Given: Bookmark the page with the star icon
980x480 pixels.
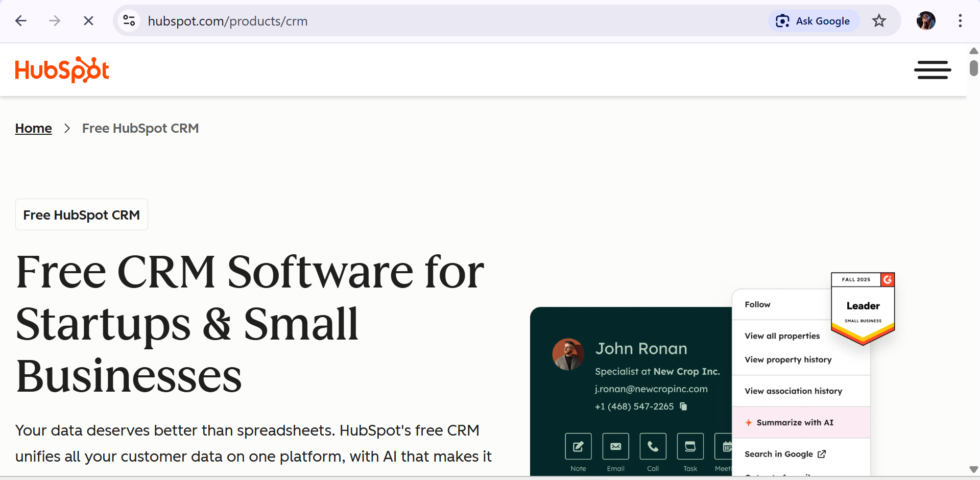Looking at the screenshot, I should coord(879,20).
